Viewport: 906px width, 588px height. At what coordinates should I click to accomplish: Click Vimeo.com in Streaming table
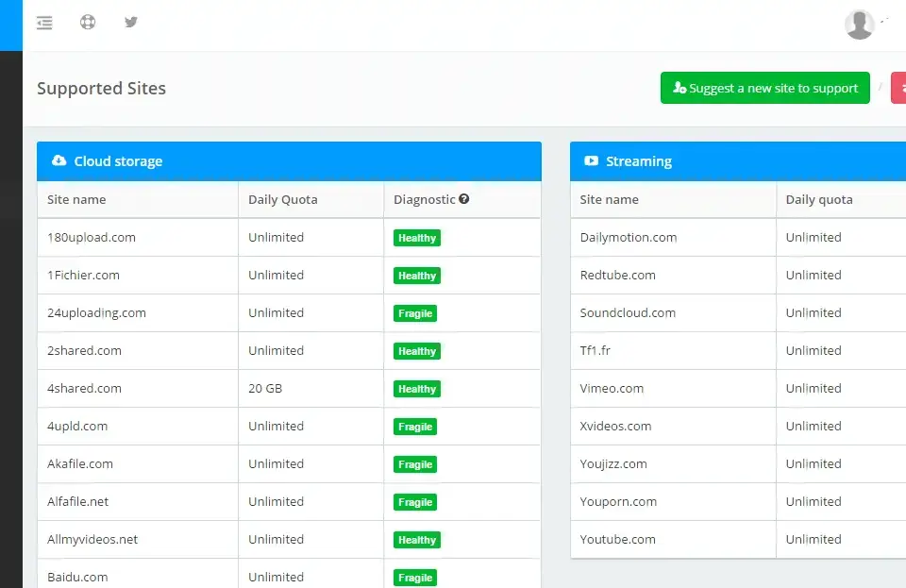[612, 389]
